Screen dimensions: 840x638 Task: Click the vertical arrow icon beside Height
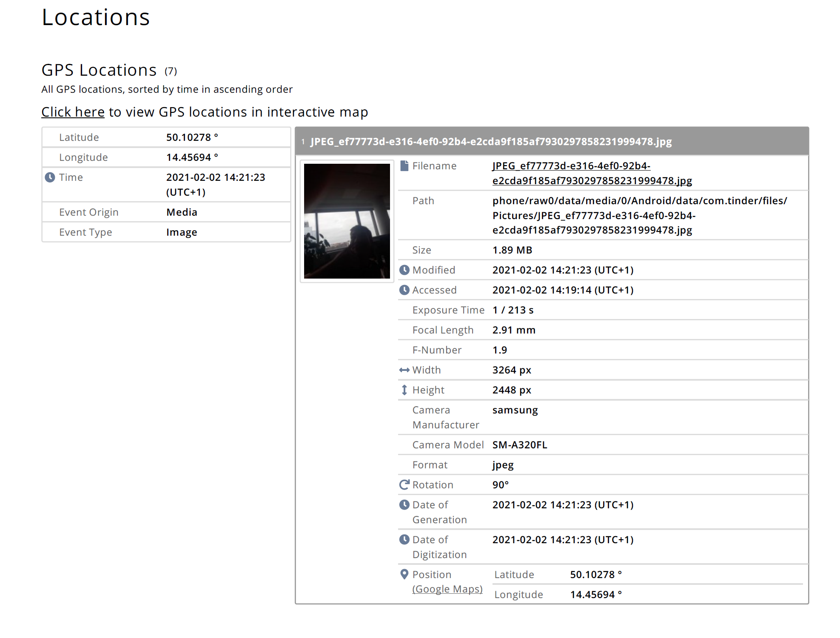click(x=404, y=390)
